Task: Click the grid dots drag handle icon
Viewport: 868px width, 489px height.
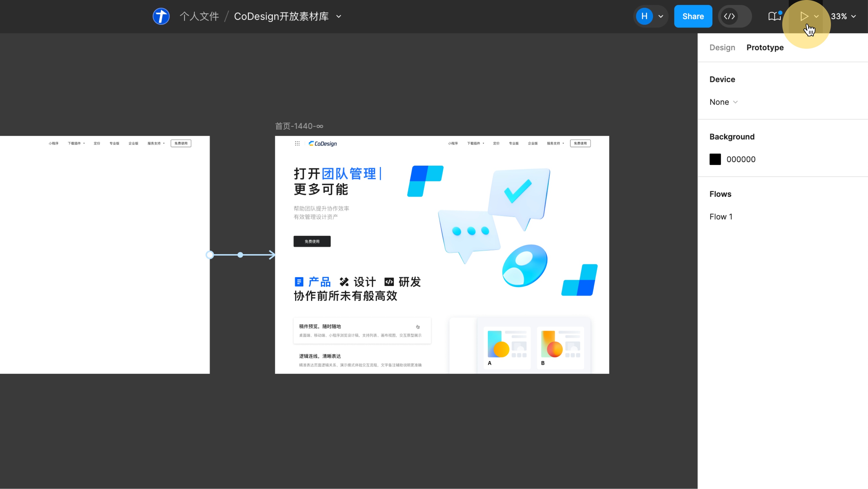Action: click(x=297, y=143)
